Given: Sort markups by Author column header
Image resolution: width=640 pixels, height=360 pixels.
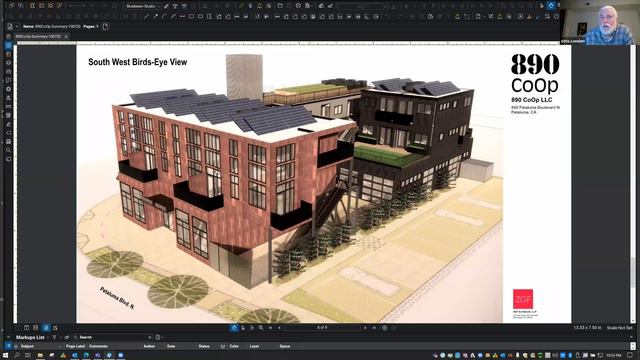Looking at the screenshot, I should 149,346.
